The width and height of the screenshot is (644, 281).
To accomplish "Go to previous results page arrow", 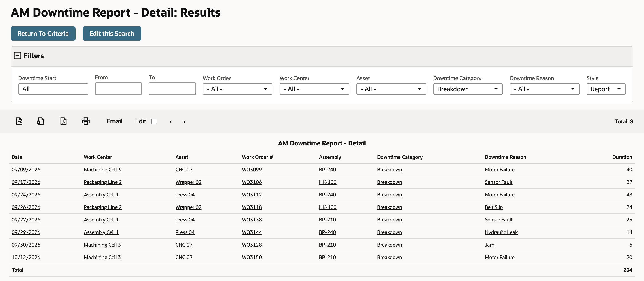I will [171, 122].
